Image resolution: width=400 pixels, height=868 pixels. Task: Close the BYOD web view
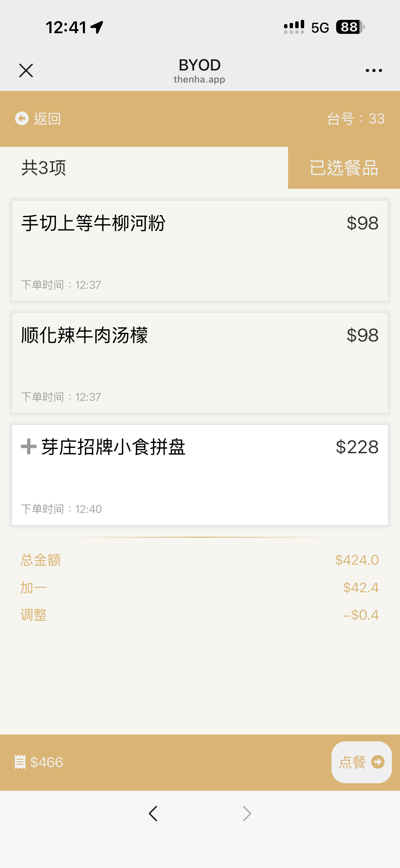pos(26,70)
